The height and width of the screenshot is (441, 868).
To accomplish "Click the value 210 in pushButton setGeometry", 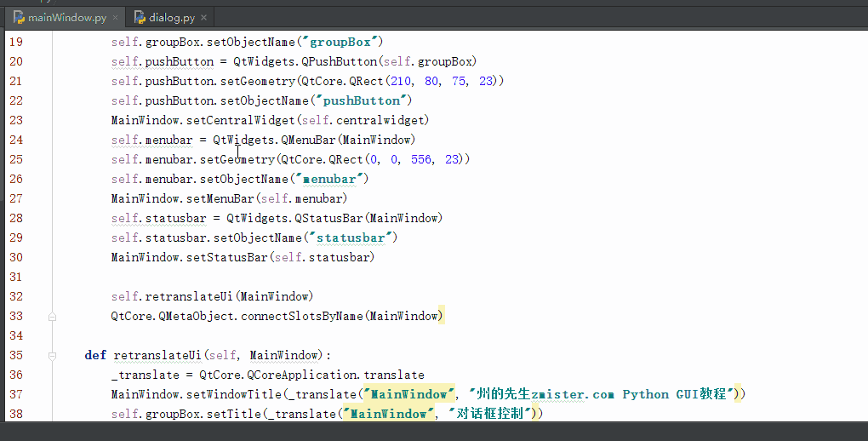I will coord(401,81).
